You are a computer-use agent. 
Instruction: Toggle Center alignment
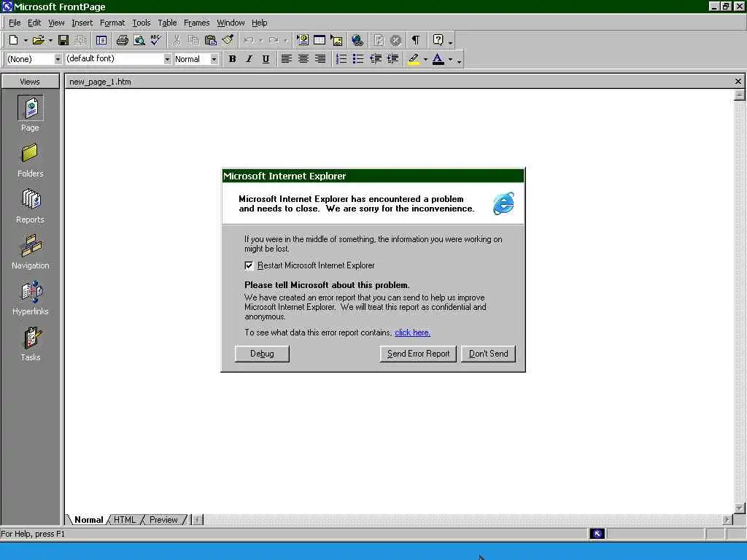point(303,59)
